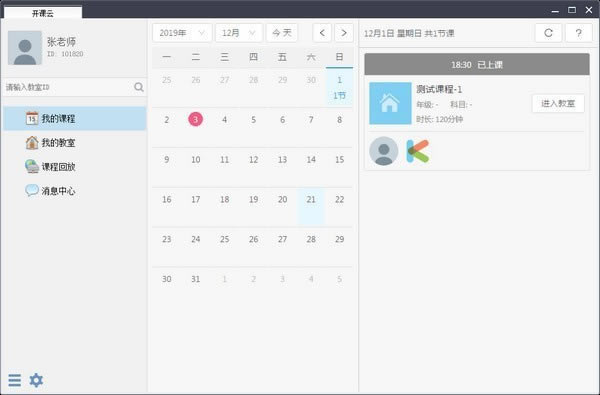Image resolution: width=600 pixels, height=395 pixels.
Task: Expand the 12月 month dropdown
Action: [x=239, y=33]
